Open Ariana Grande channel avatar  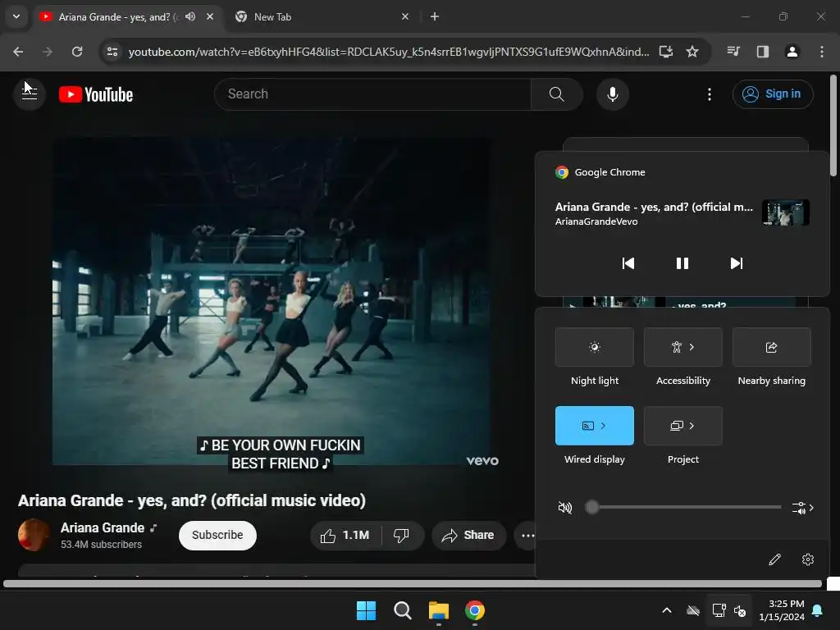[x=34, y=535]
